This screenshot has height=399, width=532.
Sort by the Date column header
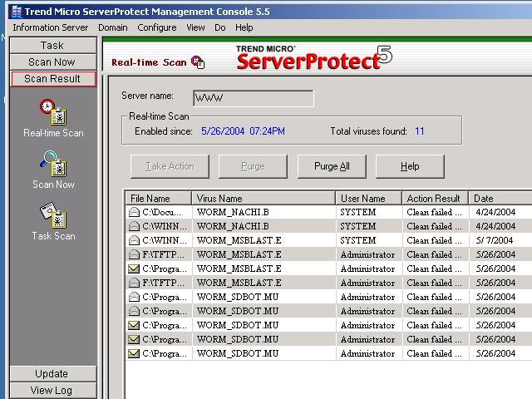[x=500, y=199]
